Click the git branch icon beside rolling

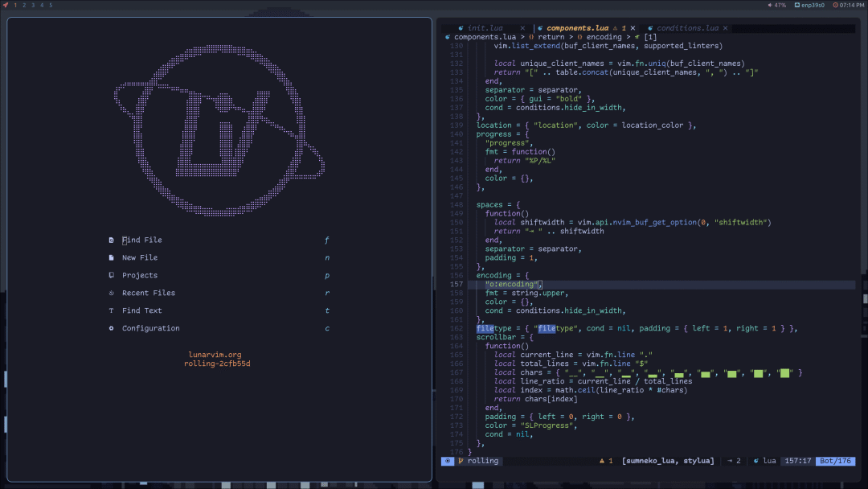(x=463, y=460)
